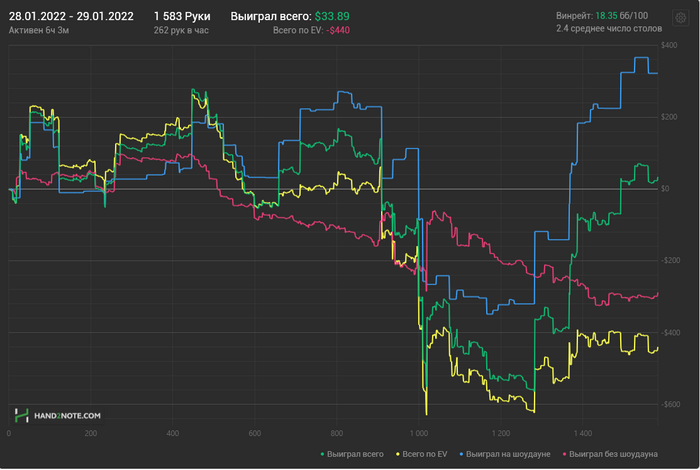The width and height of the screenshot is (700, 470).
Task: Open graph settings gear icon
Action: click(680, 18)
